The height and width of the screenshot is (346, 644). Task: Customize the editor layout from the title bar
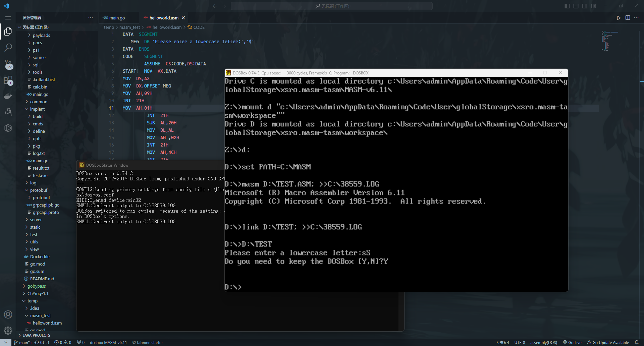point(593,6)
